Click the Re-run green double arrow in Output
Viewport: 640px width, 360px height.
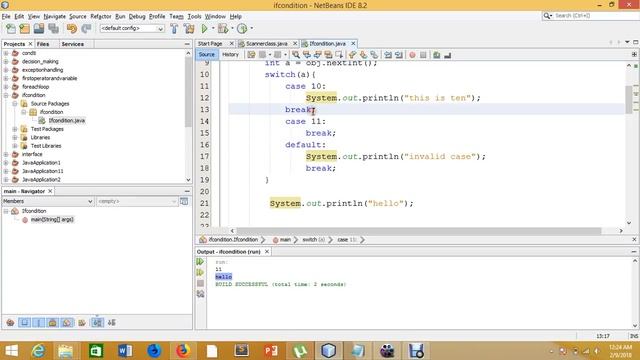point(200,262)
